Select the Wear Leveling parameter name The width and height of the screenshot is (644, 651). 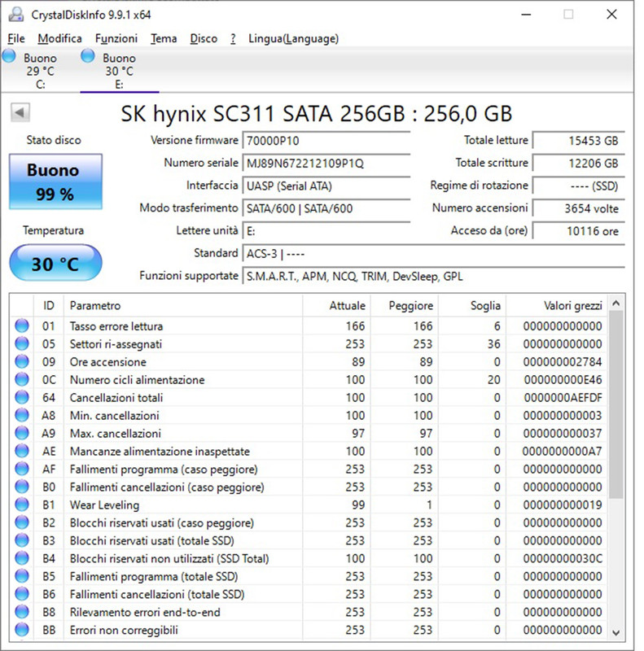pyautogui.click(x=104, y=505)
